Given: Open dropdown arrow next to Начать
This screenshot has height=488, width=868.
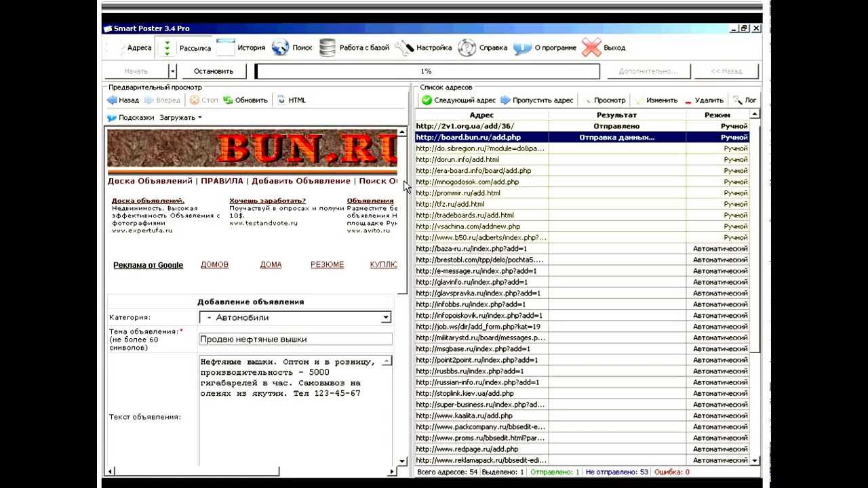Looking at the screenshot, I should click(173, 71).
